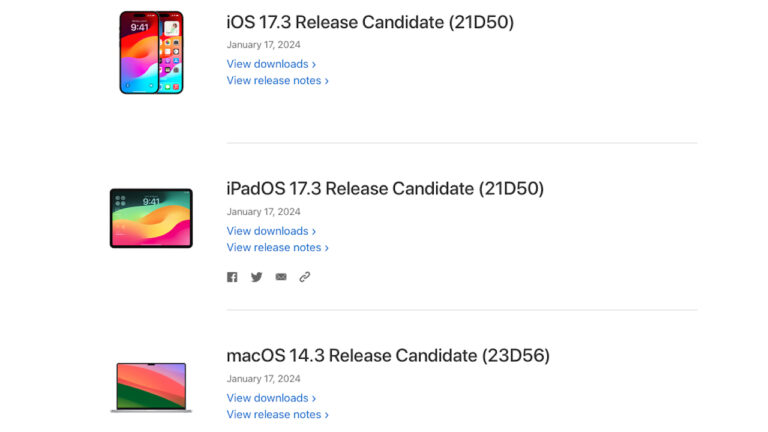Click the MacBook product thumbnail
The width and height of the screenshot is (768, 432).
pos(151,387)
